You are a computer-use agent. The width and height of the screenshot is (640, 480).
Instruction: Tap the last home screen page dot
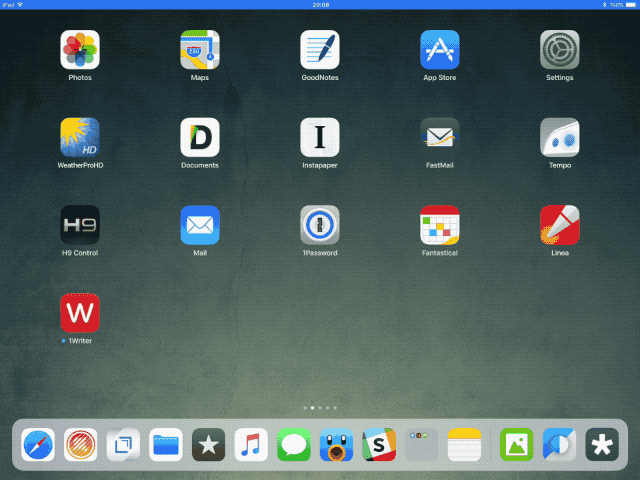tap(335, 408)
